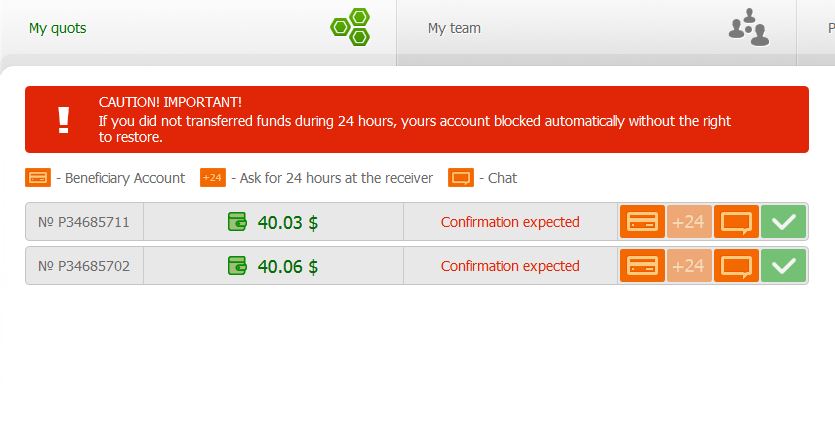
Task: Open beneficiary account for P34685711
Action: tap(642, 222)
